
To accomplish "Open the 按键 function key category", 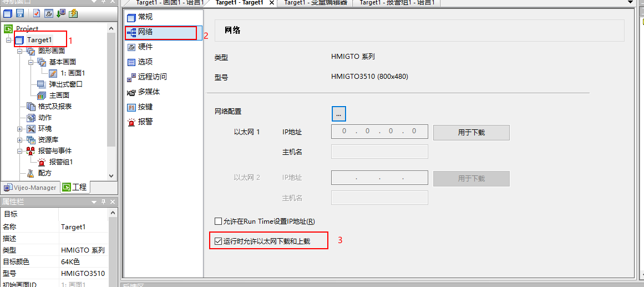I will [x=131, y=107].
